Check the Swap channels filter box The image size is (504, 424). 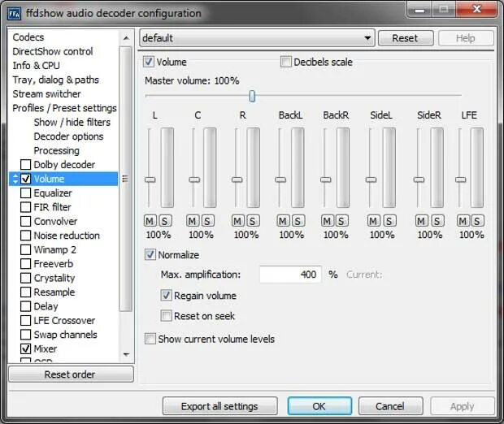point(26,335)
